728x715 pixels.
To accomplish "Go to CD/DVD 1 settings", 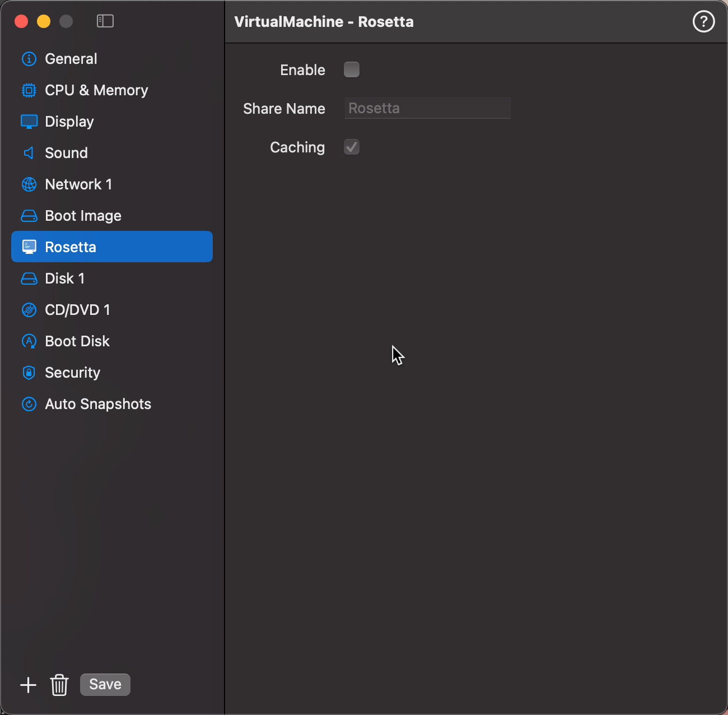I will coord(77,310).
